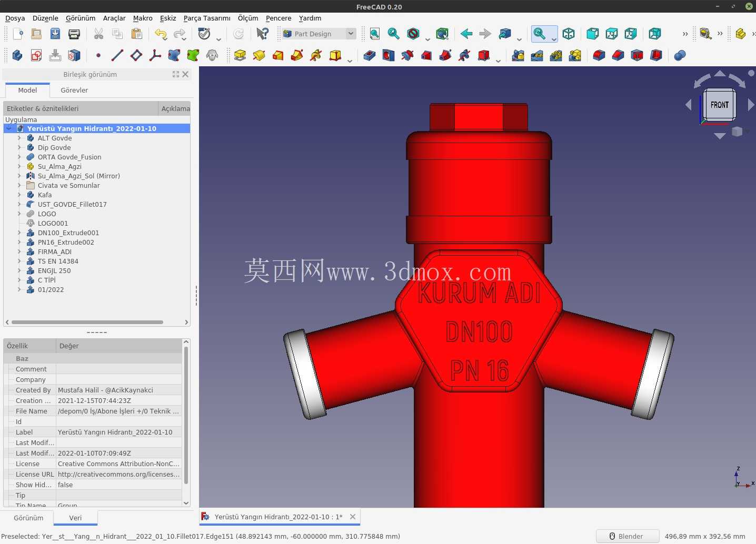Click the Undo arrow icon
Image resolution: width=756 pixels, height=544 pixels.
coord(161,34)
